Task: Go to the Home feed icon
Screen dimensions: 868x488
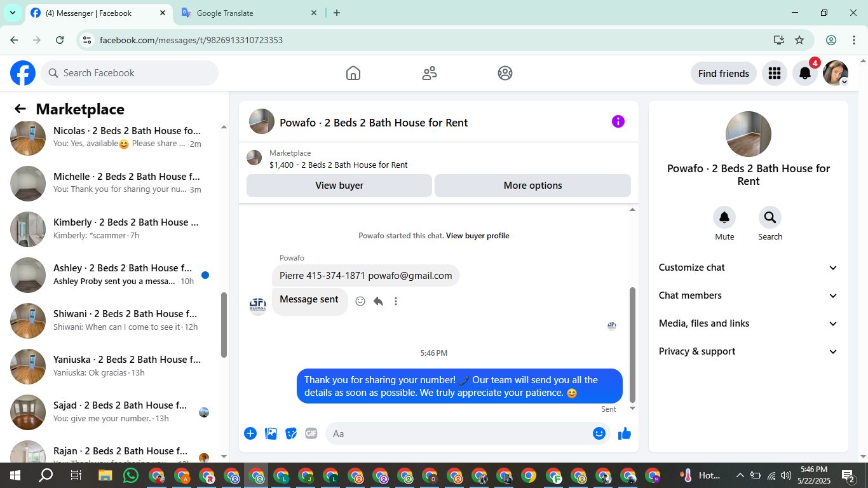Action: [353, 73]
